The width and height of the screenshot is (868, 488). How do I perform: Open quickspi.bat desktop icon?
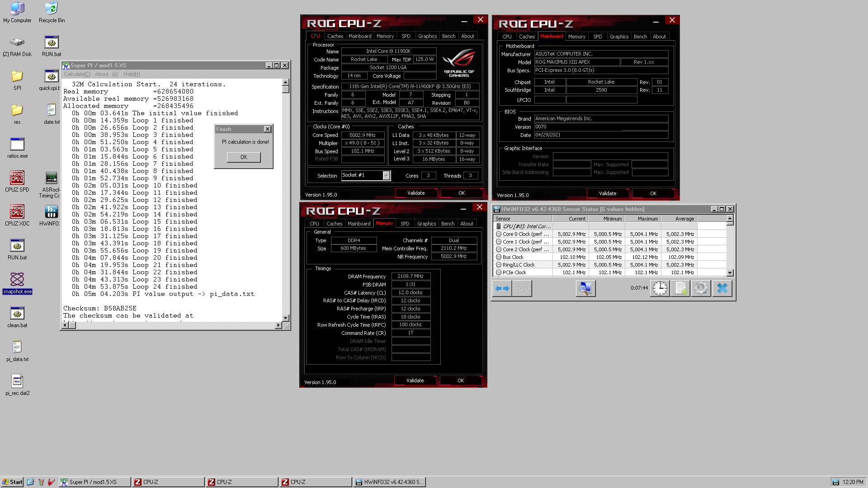pos(51,80)
